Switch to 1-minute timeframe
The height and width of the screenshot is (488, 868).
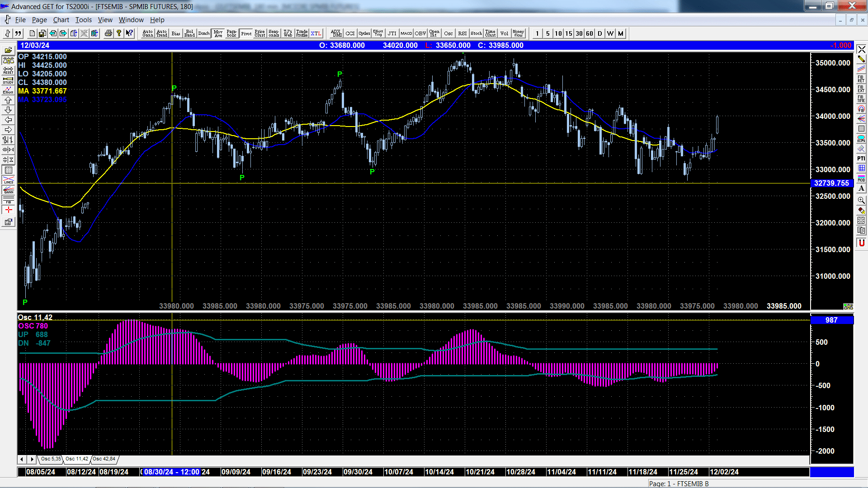point(537,33)
